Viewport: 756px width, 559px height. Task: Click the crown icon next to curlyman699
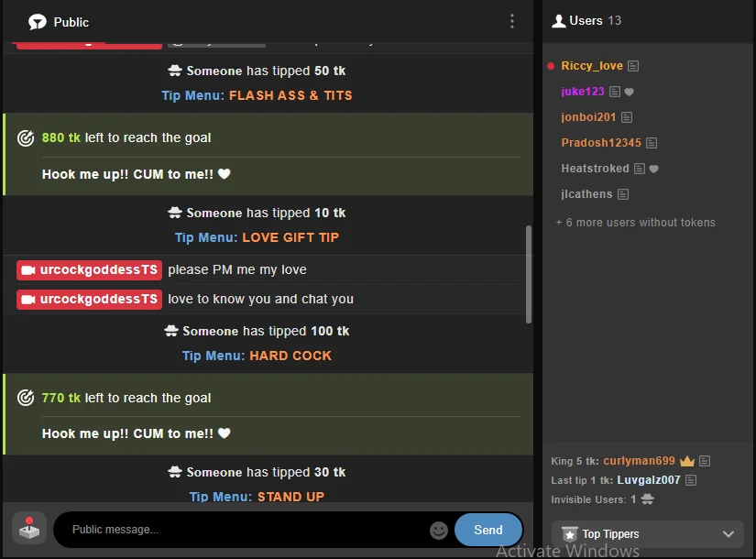(687, 461)
